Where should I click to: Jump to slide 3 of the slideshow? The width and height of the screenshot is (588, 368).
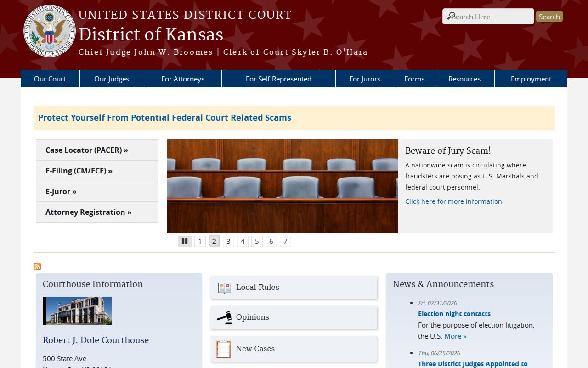pos(228,241)
